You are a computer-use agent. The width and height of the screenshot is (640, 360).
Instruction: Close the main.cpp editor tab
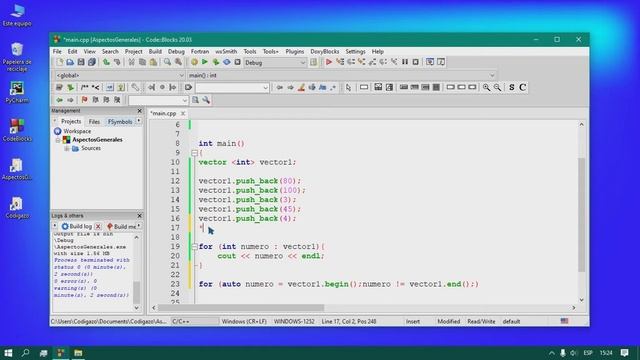tap(183, 113)
